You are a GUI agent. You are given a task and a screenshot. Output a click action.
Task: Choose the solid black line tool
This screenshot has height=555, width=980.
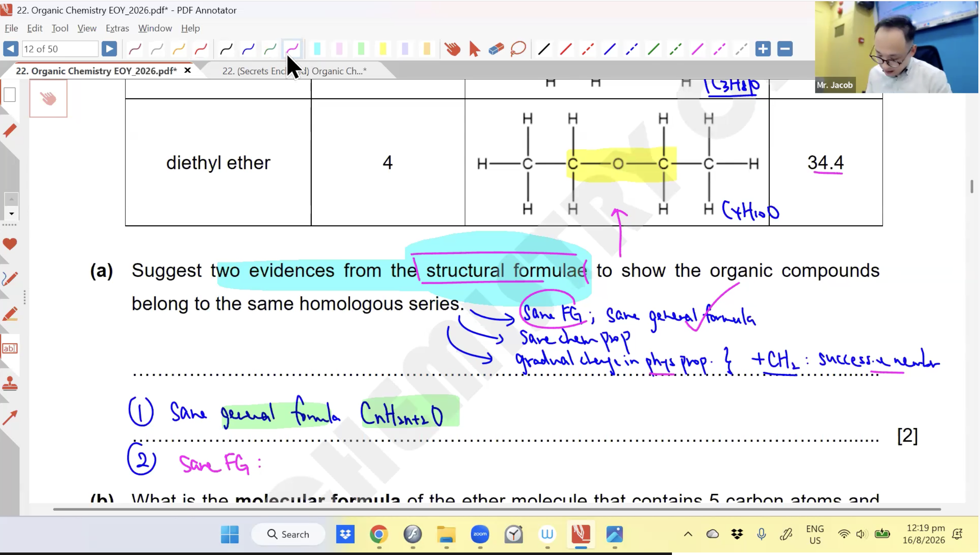click(x=544, y=49)
